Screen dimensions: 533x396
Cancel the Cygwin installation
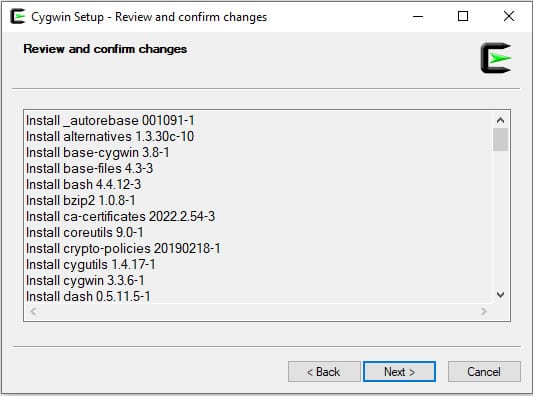(x=484, y=372)
